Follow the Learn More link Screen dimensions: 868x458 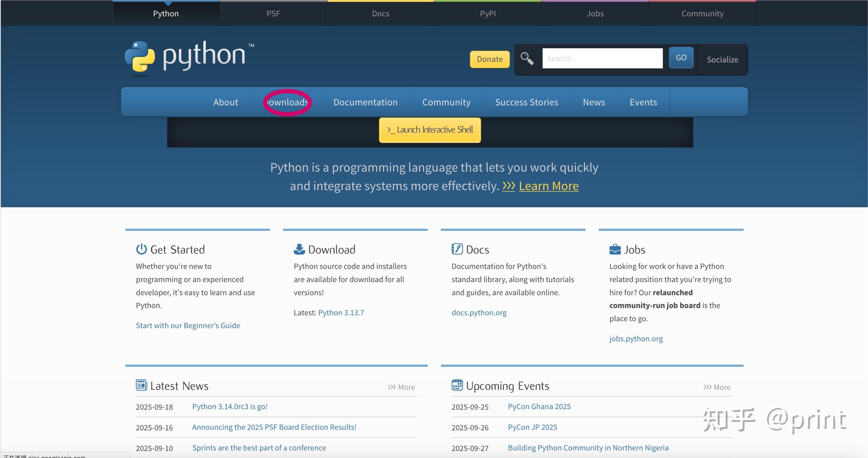coord(549,186)
